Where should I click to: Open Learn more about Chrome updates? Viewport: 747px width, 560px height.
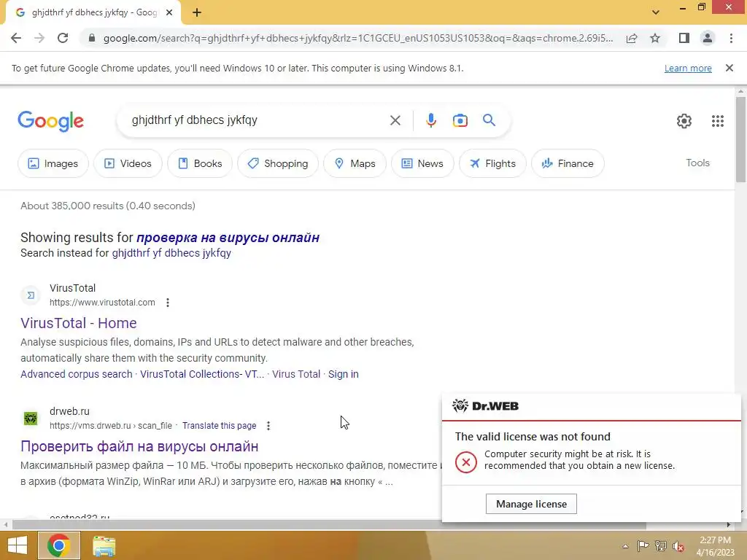688,68
